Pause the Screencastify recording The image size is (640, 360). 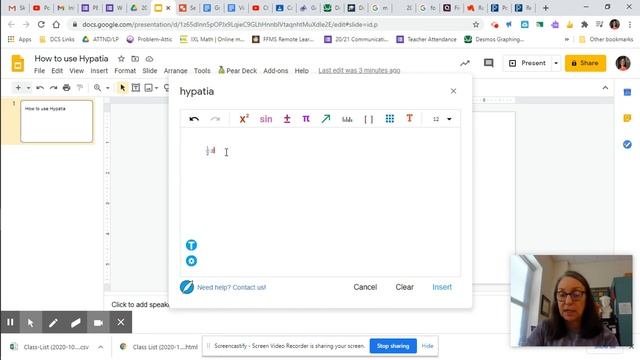tap(10, 322)
